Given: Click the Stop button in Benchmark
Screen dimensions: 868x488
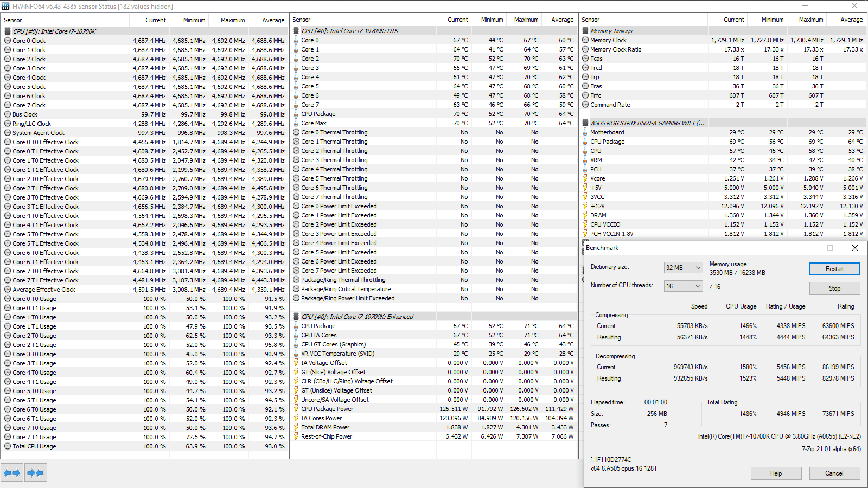Looking at the screenshot, I should point(834,288).
